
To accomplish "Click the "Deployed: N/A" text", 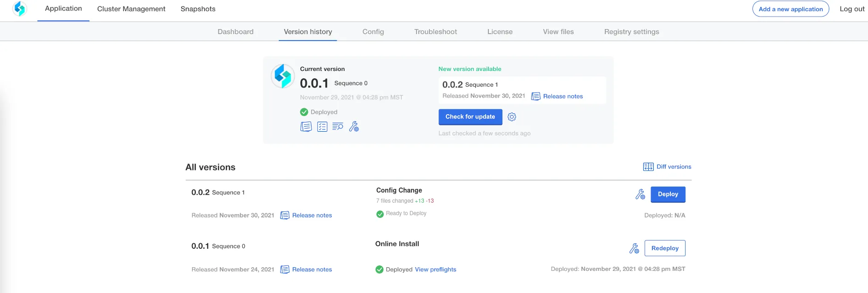I will 665,215.
